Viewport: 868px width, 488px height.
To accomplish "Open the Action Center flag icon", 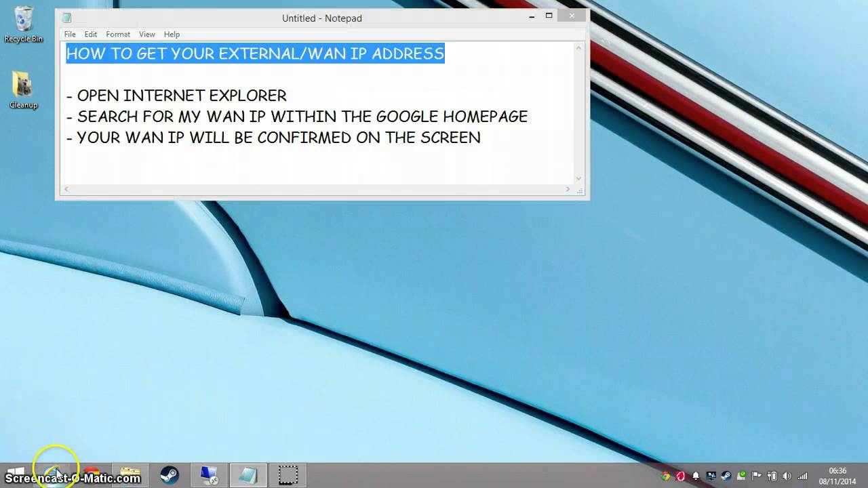I will (x=757, y=476).
